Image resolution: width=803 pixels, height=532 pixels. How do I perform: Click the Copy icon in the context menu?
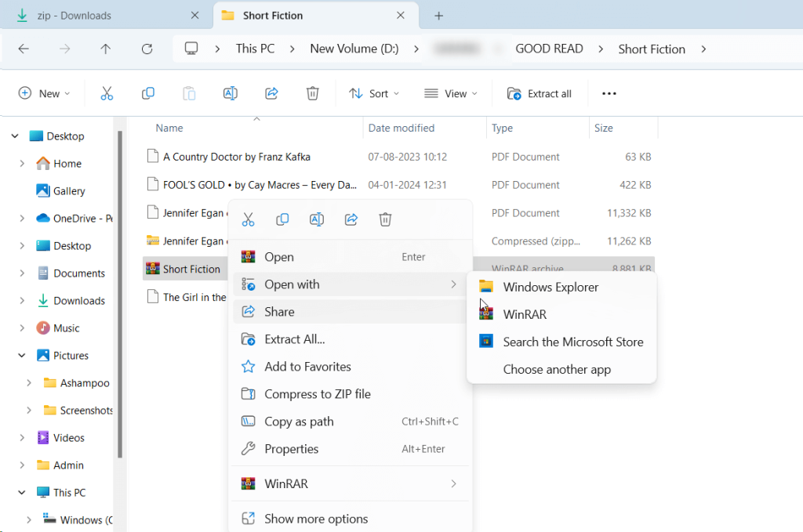click(x=282, y=219)
